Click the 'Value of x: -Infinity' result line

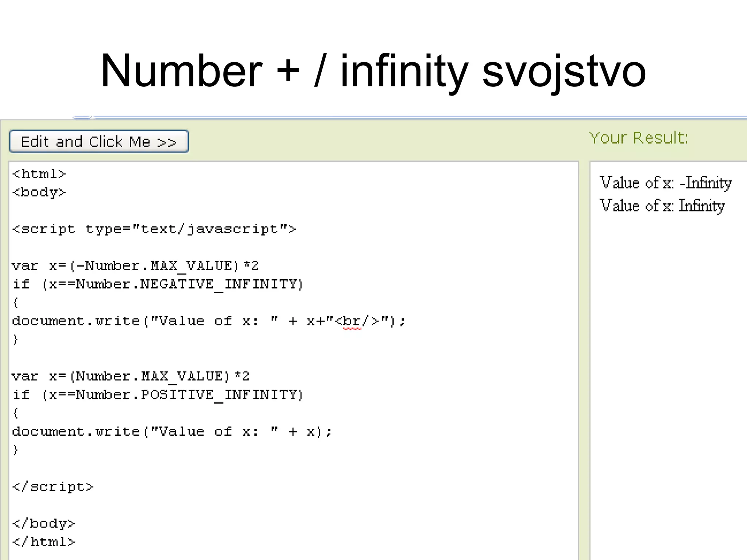click(x=666, y=182)
